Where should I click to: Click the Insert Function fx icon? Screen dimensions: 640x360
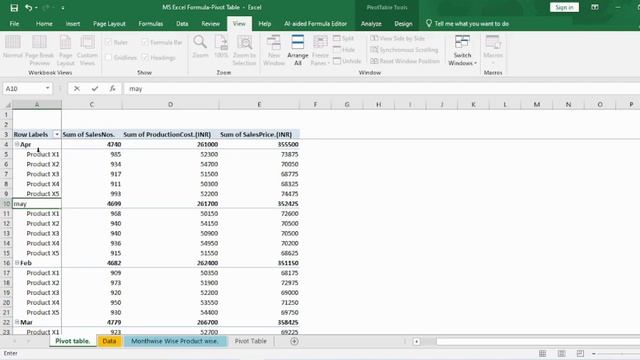point(112,89)
